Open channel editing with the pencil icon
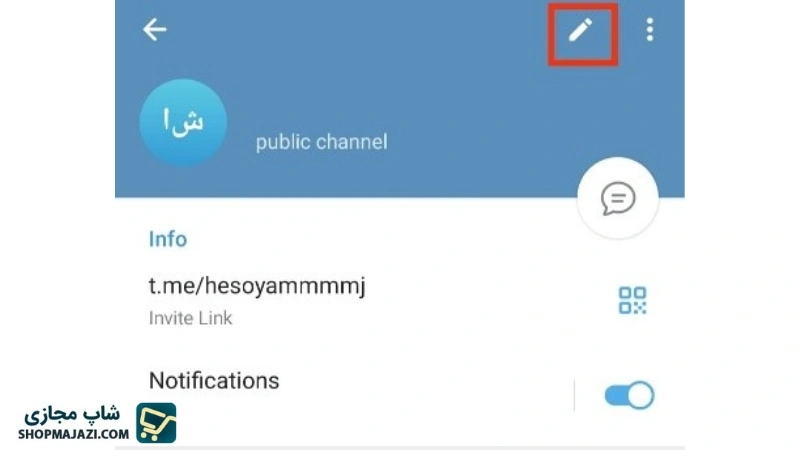The height and width of the screenshot is (450, 800). click(581, 30)
